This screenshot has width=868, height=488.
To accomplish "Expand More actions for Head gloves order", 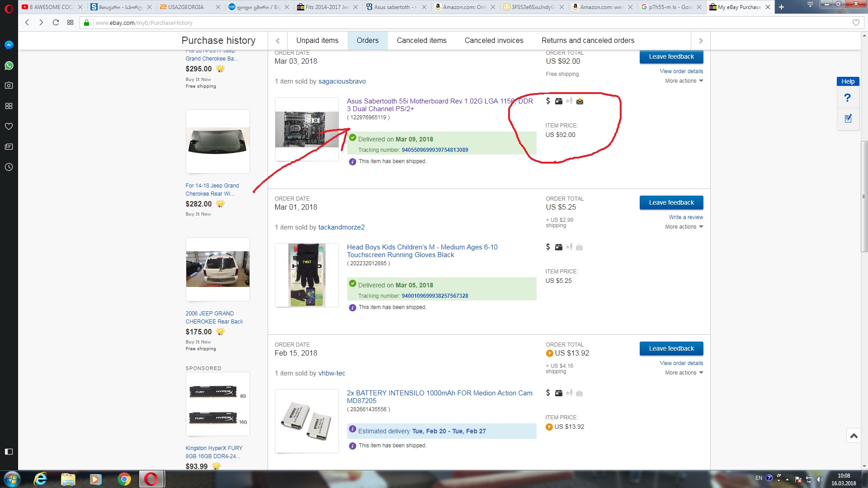I will (x=684, y=227).
